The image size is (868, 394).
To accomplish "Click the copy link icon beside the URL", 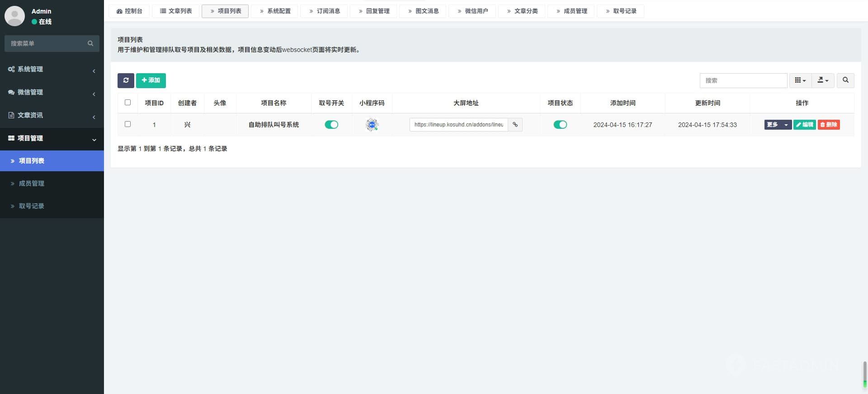I will tap(515, 125).
